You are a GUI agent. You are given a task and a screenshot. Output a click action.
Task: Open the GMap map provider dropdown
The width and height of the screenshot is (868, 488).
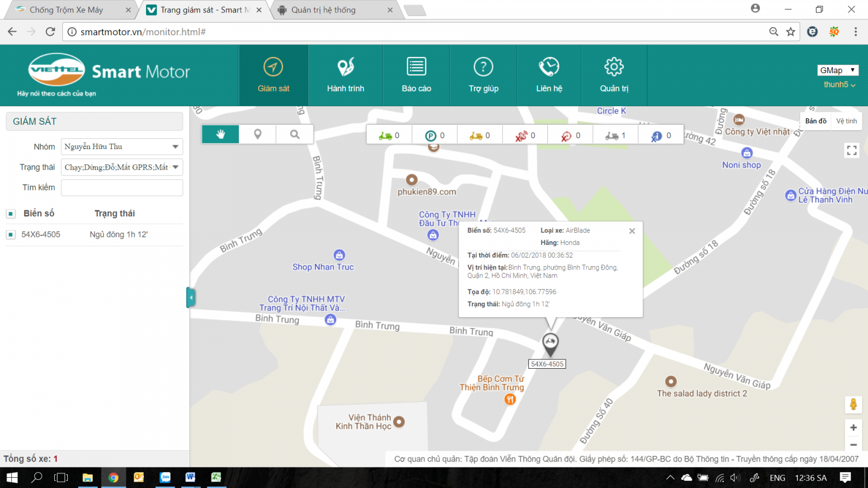(838, 70)
